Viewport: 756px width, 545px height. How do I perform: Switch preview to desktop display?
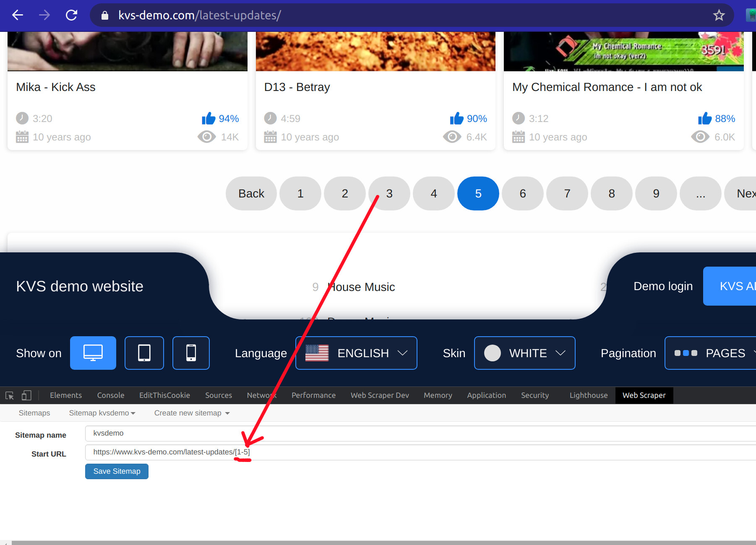click(93, 353)
